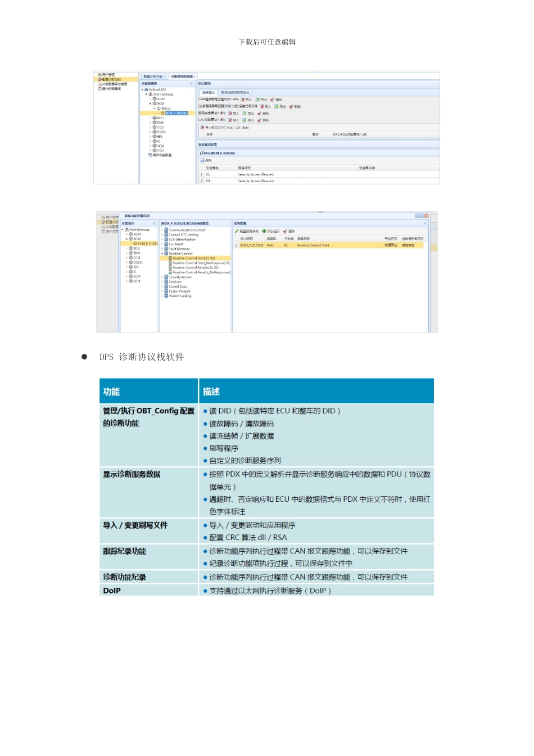
Task: Expand the Sessions folder
Action: pyautogui.click(x=162, y=282)
